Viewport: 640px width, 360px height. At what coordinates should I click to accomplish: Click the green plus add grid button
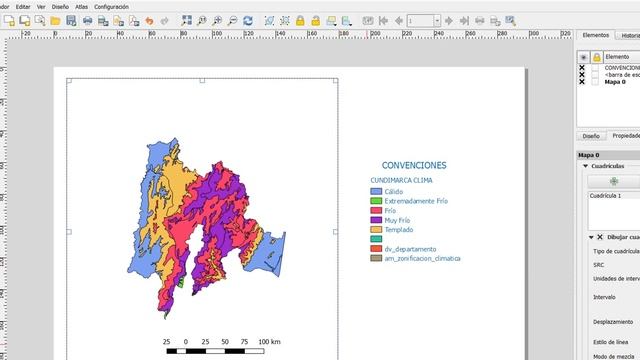(614, 181)
